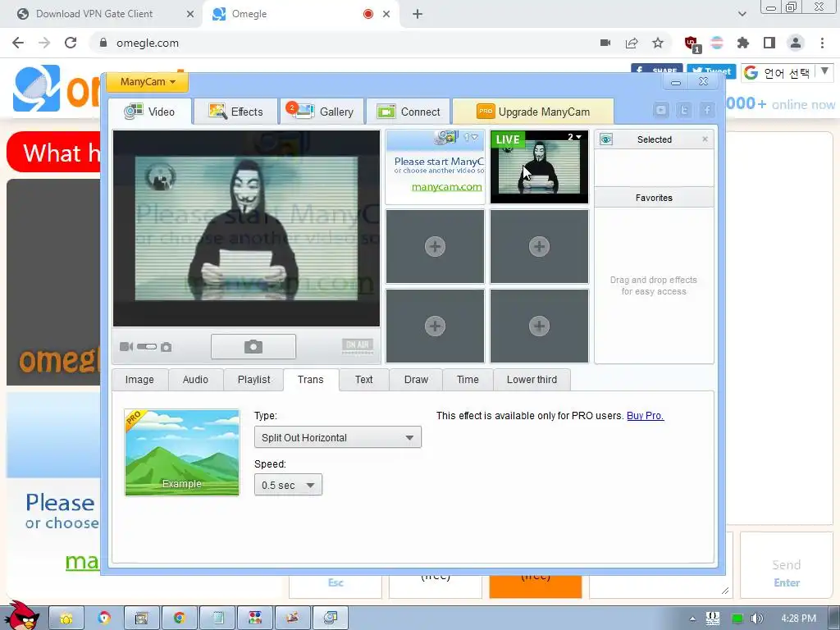Open the Chrome three-dot menu
Image resolution: width=840 pixels, height=630 pixels.
coord(822,43)
